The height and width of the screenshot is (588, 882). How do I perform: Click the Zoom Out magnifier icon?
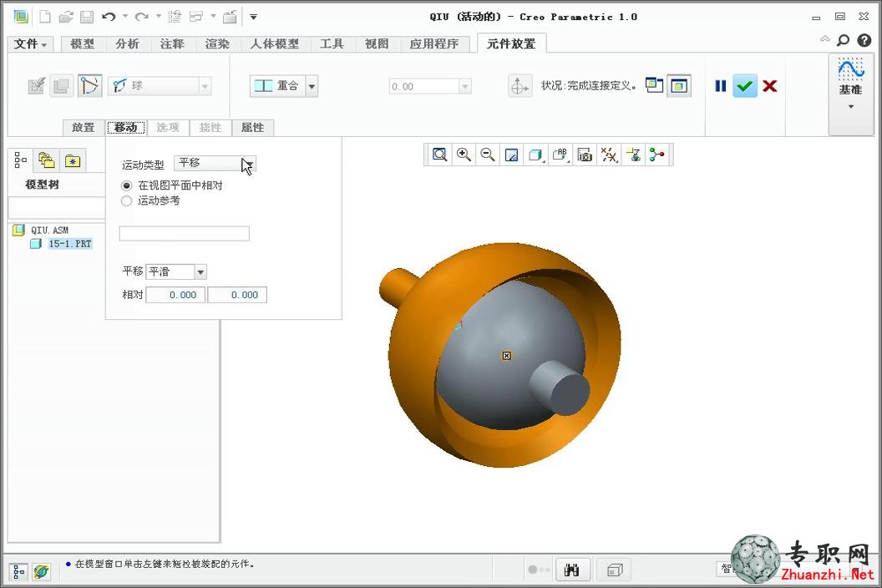[x=488, y=155]
